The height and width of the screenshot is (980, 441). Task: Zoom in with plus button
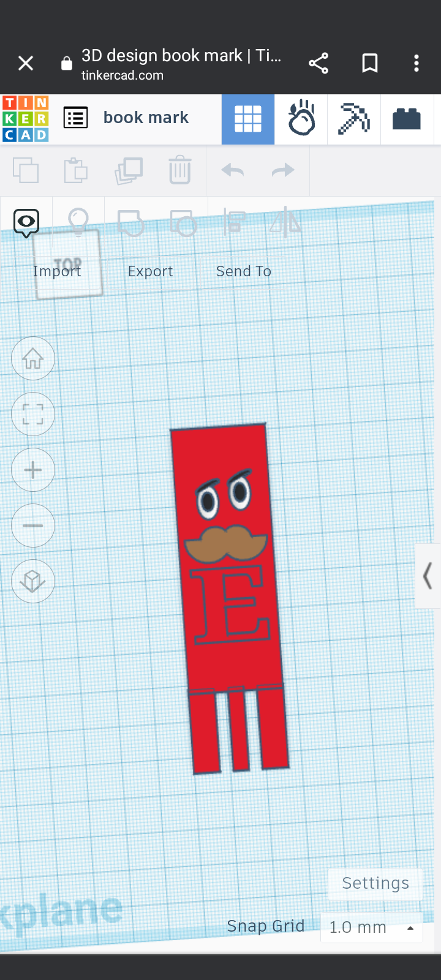click(33, 470)
